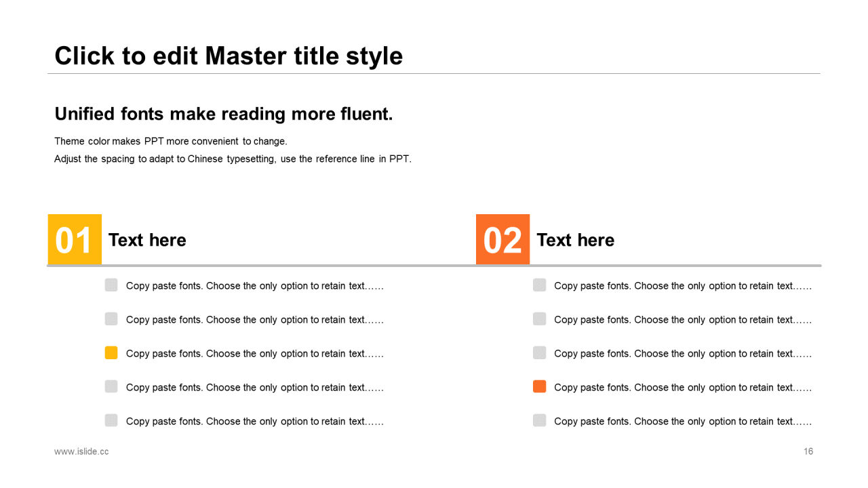Click the third gray bullet square under 02
The width and height of the screenshot is (868, 488).
[539, 353]
